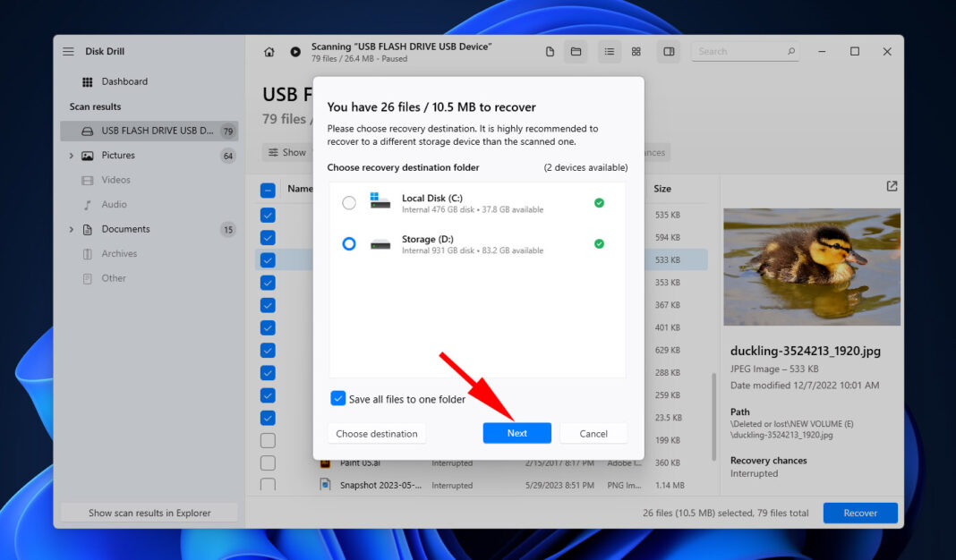Click the 629 KB size cell

tap(667, 351)
